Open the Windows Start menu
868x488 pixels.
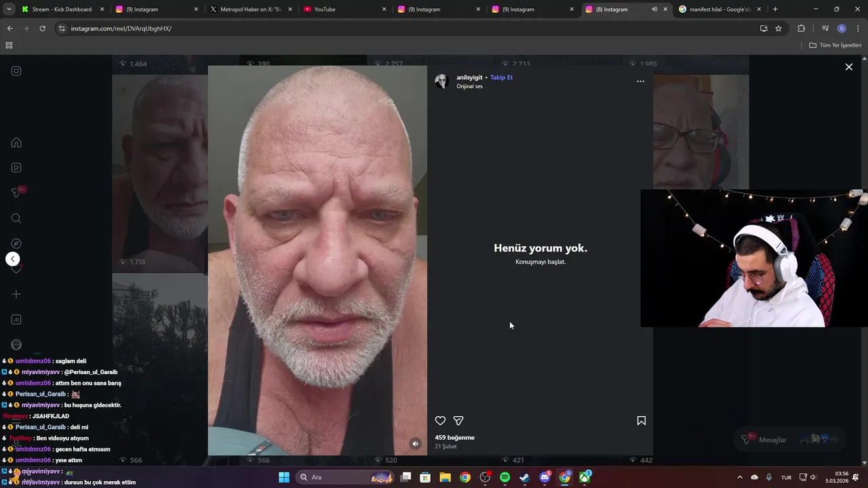(284, 477)
